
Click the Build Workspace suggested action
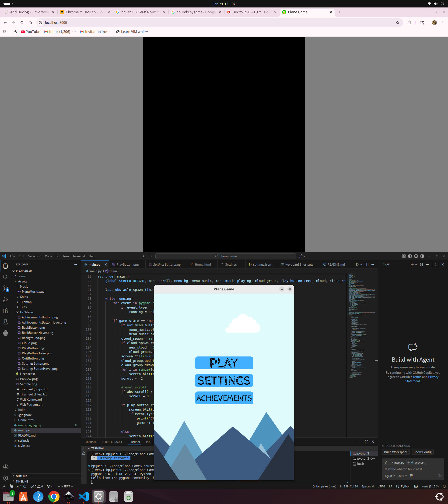point(395,452)
